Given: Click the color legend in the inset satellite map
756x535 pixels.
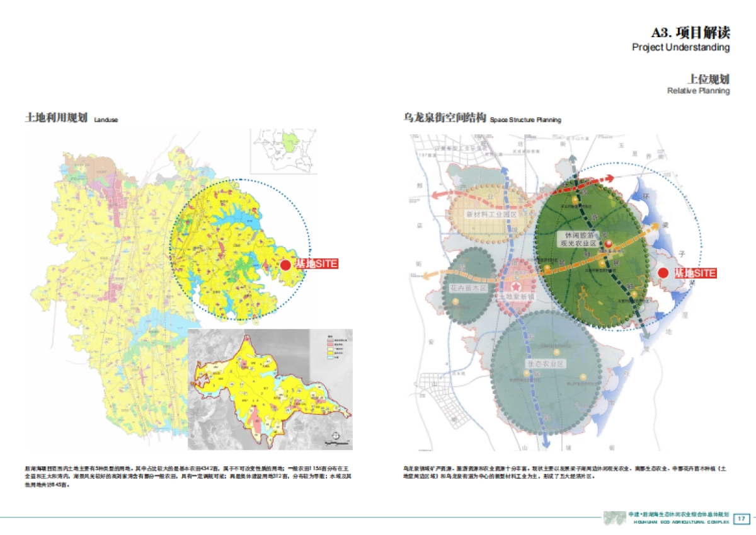Looking at the screenshot, I should (x=335, y=349).
